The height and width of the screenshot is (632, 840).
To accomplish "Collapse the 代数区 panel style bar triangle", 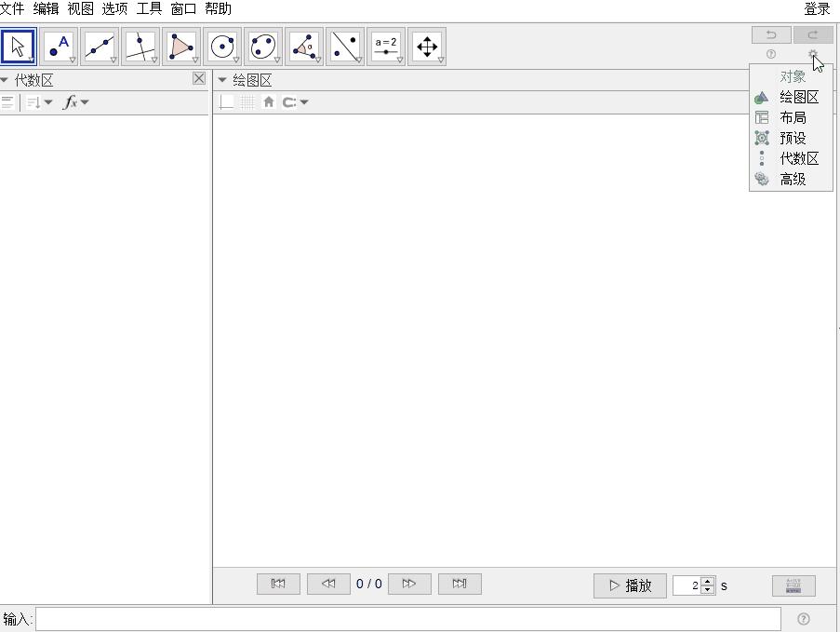I will 5,80.
